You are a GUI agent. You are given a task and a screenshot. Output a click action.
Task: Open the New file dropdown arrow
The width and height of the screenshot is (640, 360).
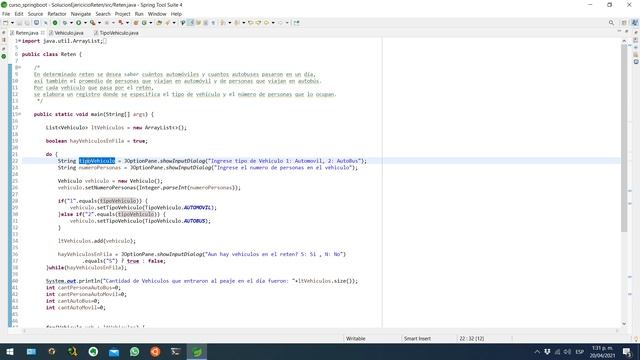(x=12, y=23)
